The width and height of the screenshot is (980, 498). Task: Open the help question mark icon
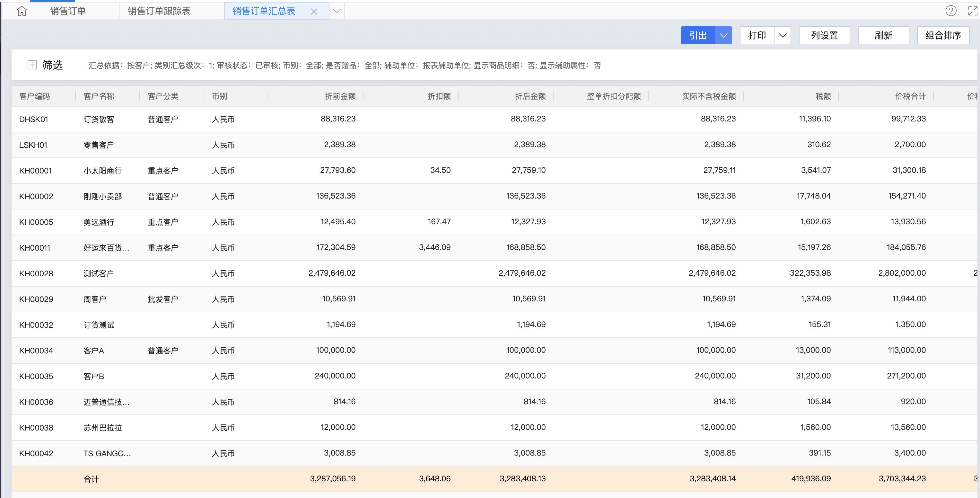951,11
